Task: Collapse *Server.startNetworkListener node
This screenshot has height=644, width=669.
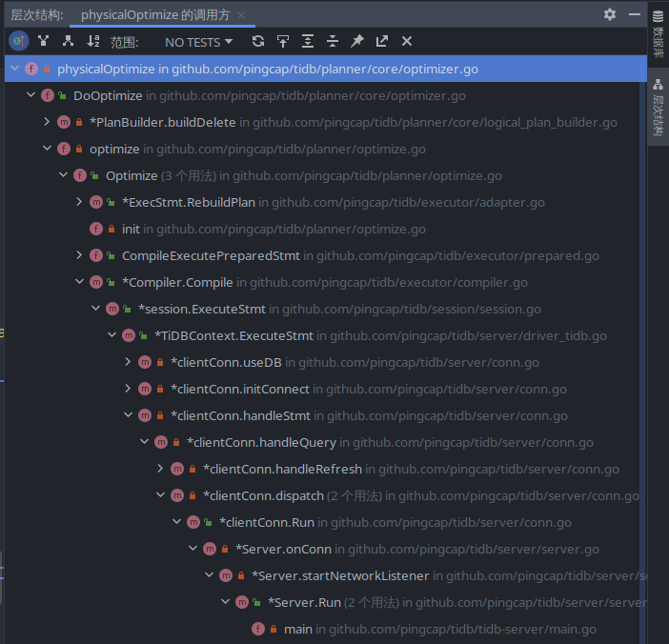Action: [x=210, y=574]
